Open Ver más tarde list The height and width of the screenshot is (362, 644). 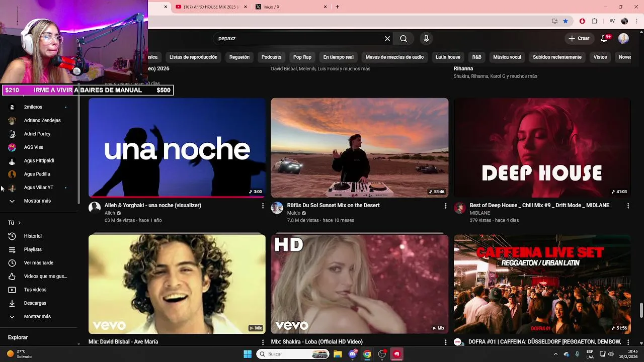click(39, 263)
